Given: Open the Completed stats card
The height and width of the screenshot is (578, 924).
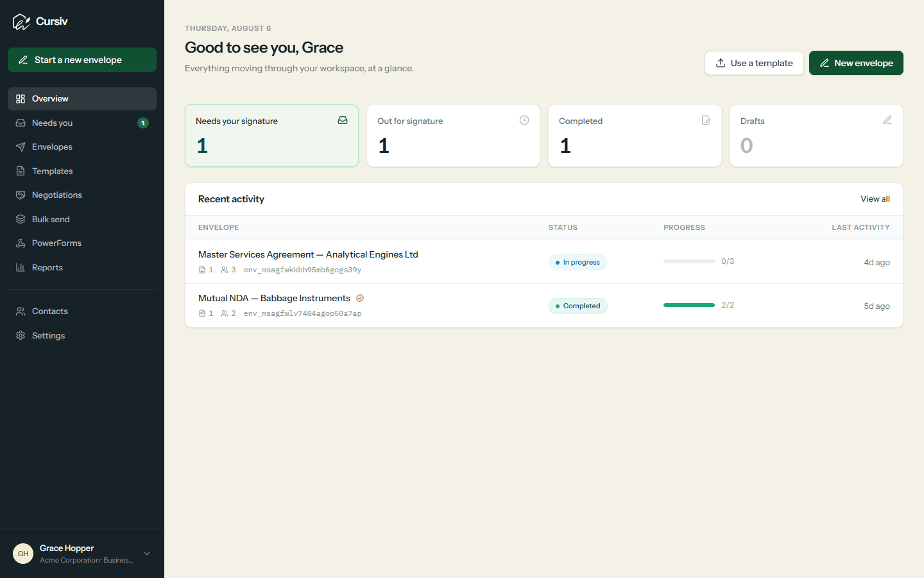Looking at the screenshot, I should pos(635,136).
